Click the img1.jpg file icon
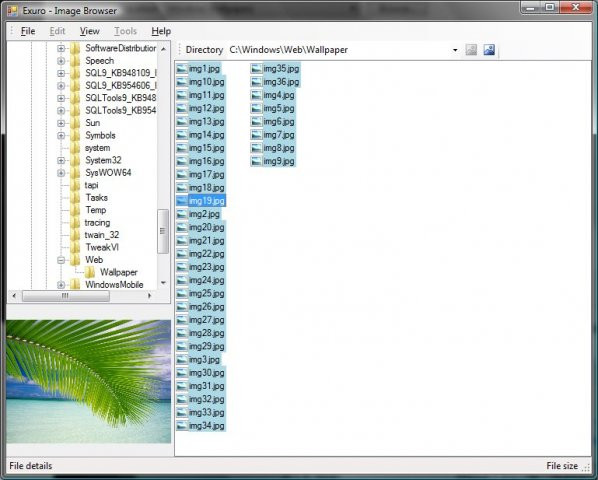Image resolution: width=598 pixels, height=480 pixels. click(182, 69)
